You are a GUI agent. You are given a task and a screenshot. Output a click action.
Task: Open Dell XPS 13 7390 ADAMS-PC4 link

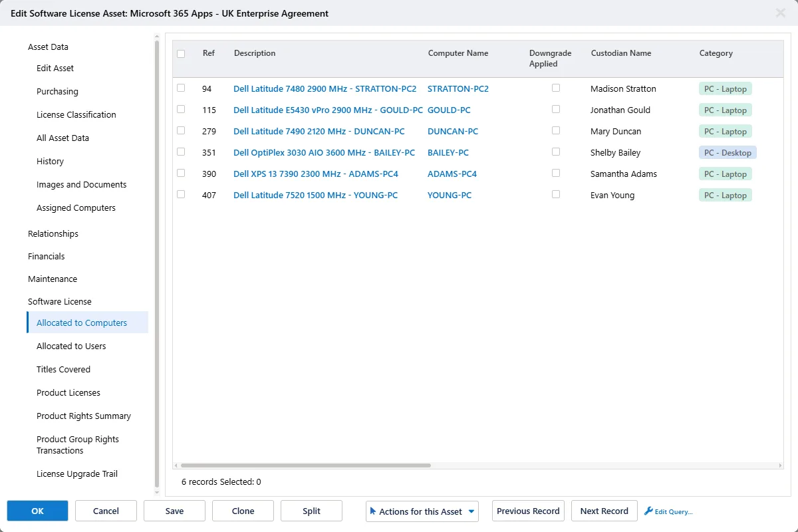pos(316,174)
